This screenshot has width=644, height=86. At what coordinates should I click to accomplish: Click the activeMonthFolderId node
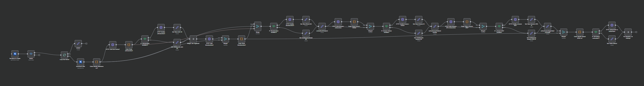click(322, 26)
